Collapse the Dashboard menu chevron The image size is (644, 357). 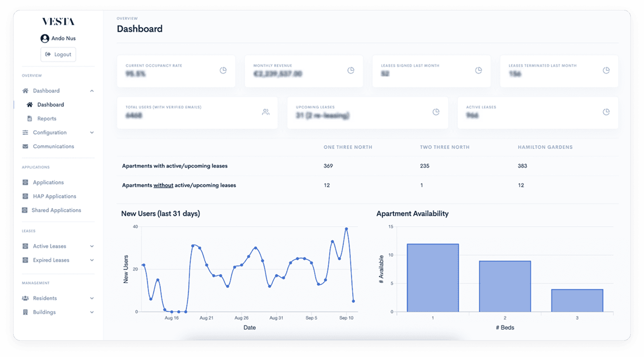pyautogui.click(x=92, y=91)
